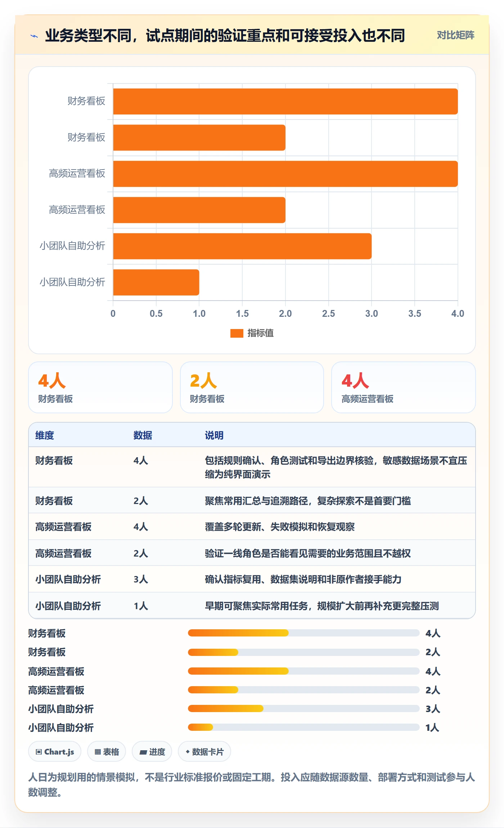The image size is (504, 828).
Task: Select the 高频运营看板 chart bar reaching 4.0
Action: pyautogui.click(x=285, y=174)
